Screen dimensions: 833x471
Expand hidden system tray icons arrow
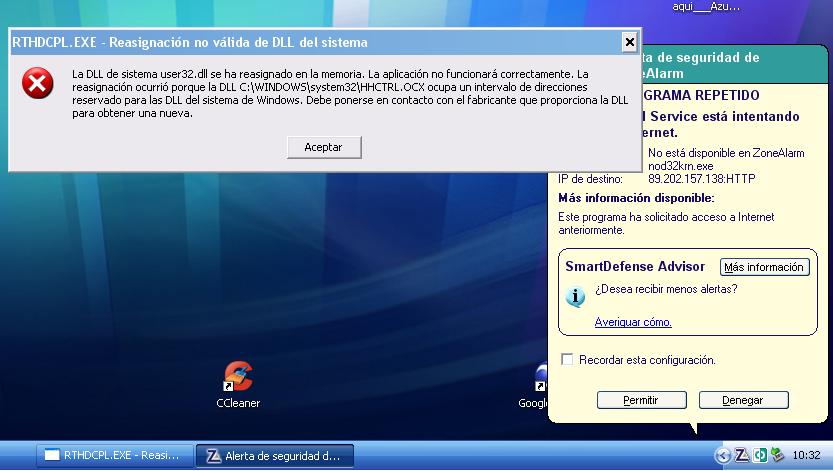click(722, 455)
